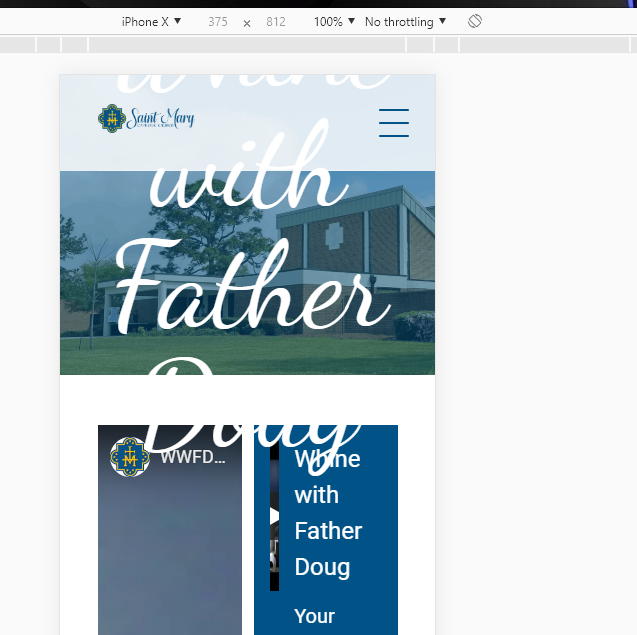Click the Saint Mary church logo
637x635 pixels.
coord(146,118)
